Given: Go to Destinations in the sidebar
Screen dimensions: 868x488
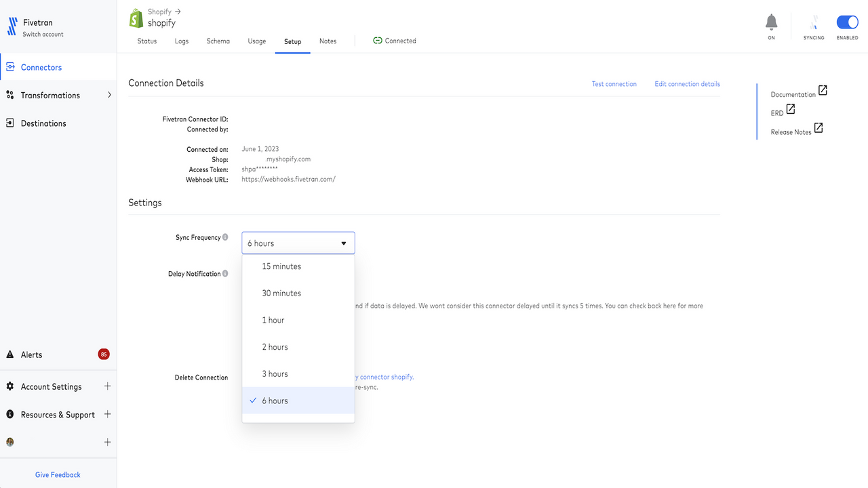Looking at the screenshot, I should 43,123.
